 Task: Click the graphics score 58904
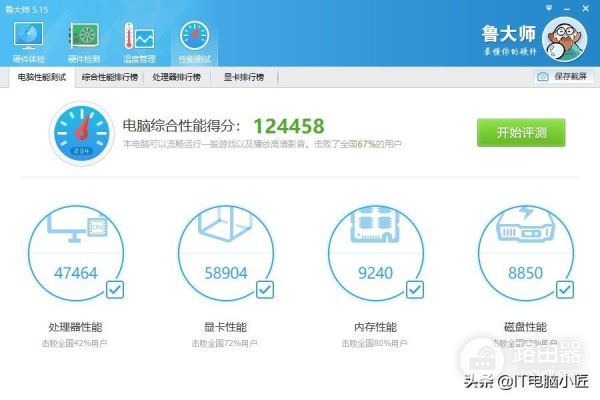[x=226, y=273]
